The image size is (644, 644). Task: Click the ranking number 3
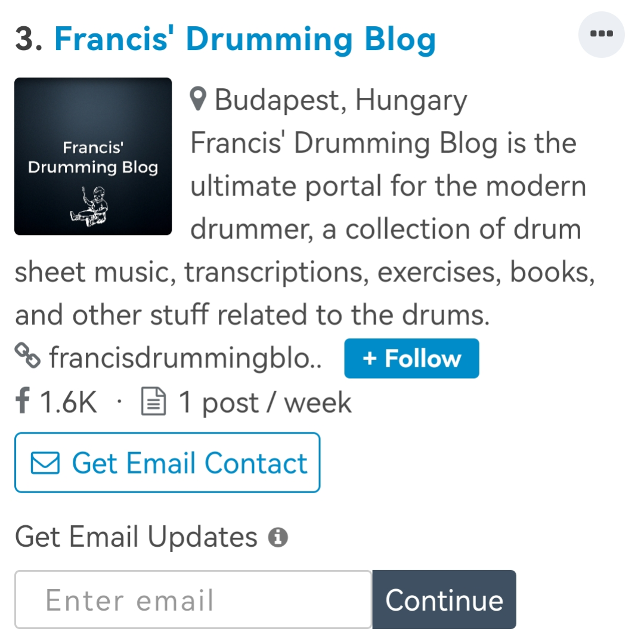point(27,39)
